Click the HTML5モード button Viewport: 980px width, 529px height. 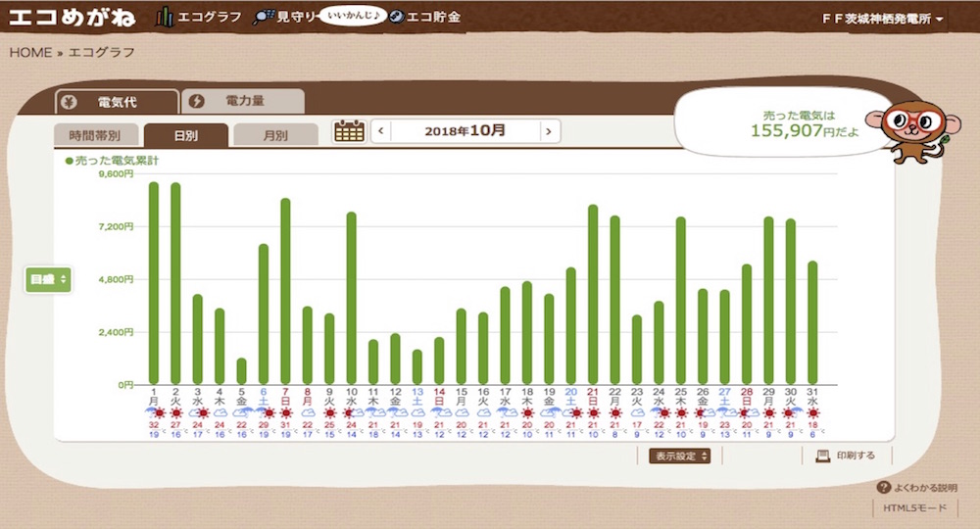coord(915,508)
